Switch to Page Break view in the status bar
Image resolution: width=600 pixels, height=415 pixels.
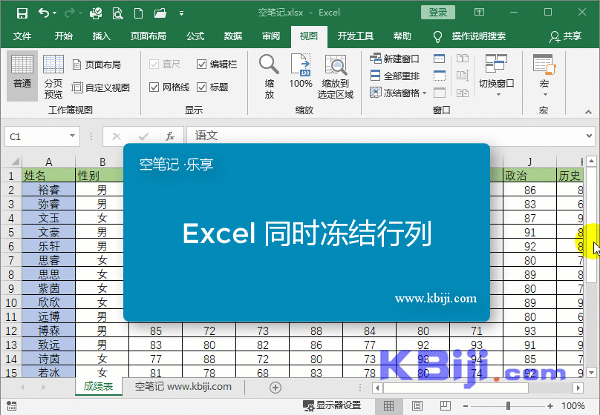pos(445,405)
